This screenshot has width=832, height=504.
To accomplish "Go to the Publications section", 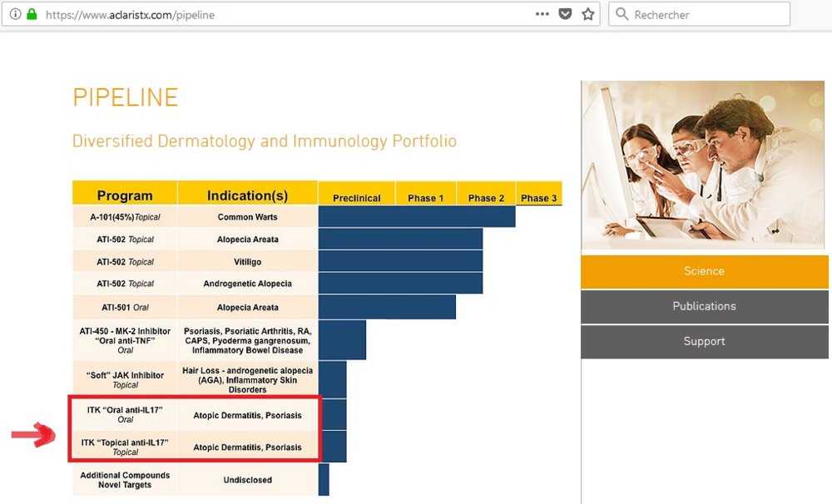I will 704,306.
